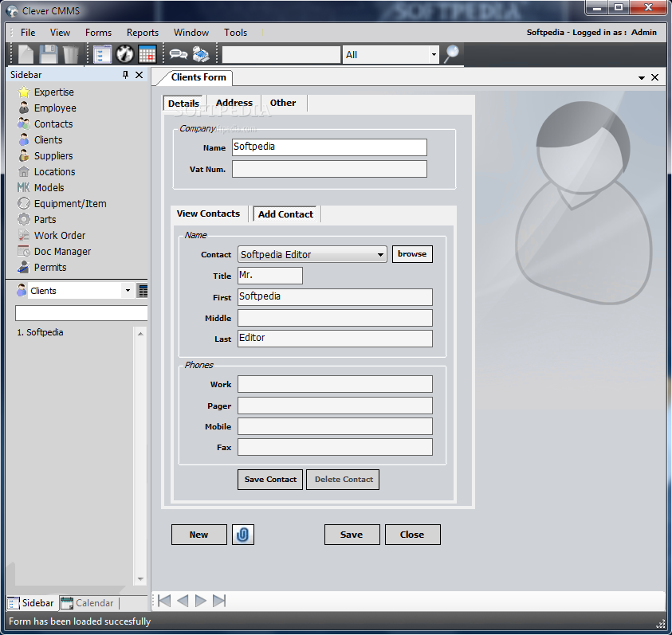Go to first record navigation arrow

[164, 601]
